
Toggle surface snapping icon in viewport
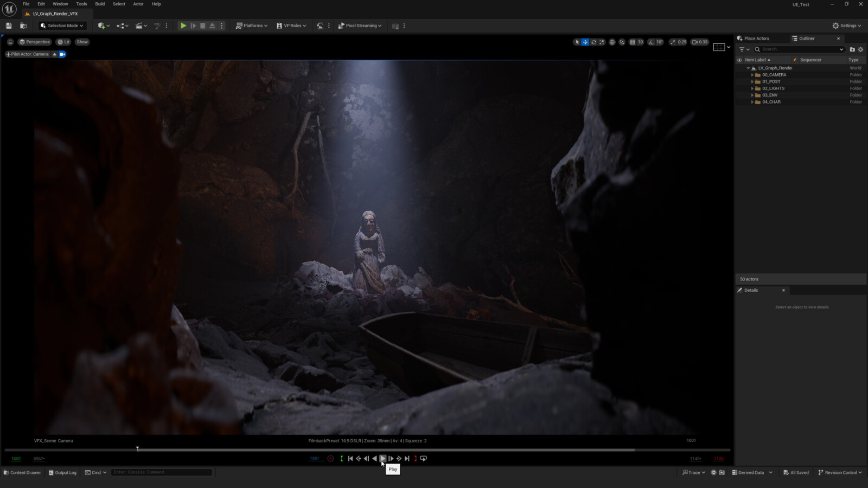pyautogui.click(x=622, y=42)
